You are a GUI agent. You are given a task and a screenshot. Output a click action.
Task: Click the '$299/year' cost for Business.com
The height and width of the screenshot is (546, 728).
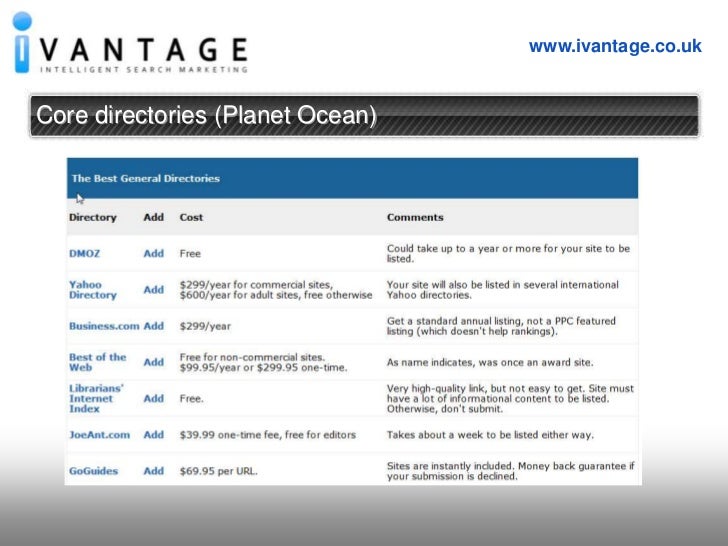tap(205, 326)
